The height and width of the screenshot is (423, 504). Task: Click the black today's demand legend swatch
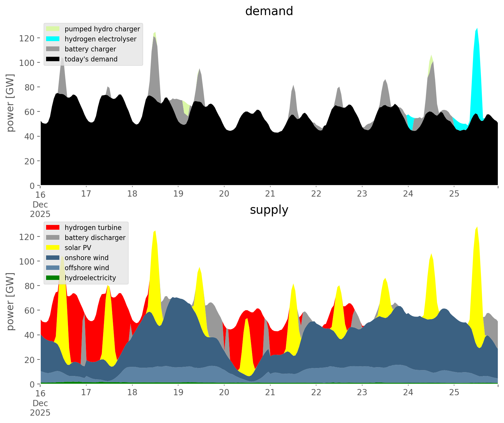coord(53,59)
